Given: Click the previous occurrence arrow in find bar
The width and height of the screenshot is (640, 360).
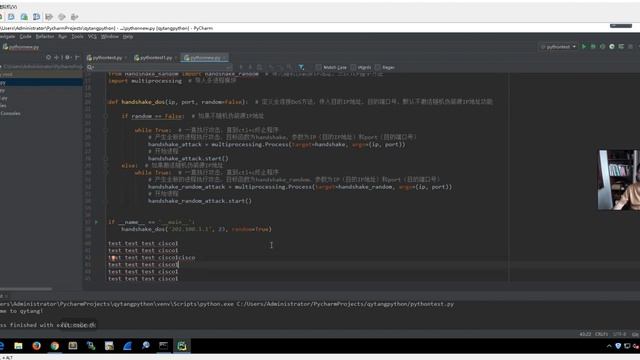Looking at the screenshot, I should point(241,67).
